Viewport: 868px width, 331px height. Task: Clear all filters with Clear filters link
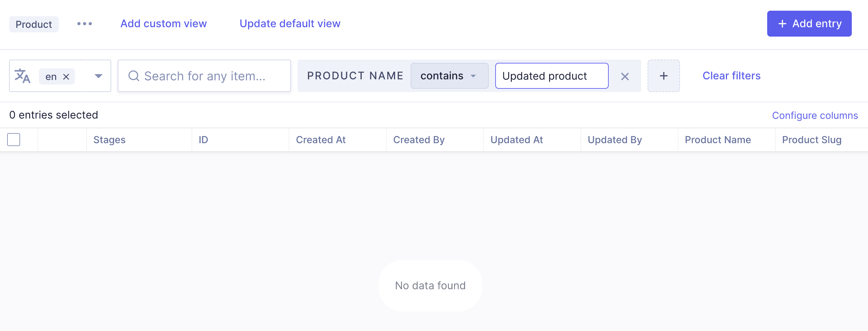(x=731, y=75)
